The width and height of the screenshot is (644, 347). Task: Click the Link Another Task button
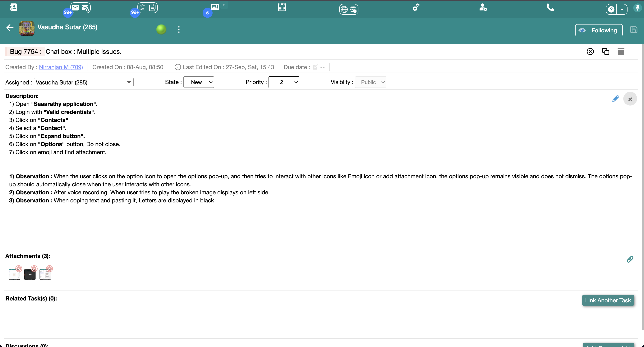pyautogui.click(x=608, y=300)
